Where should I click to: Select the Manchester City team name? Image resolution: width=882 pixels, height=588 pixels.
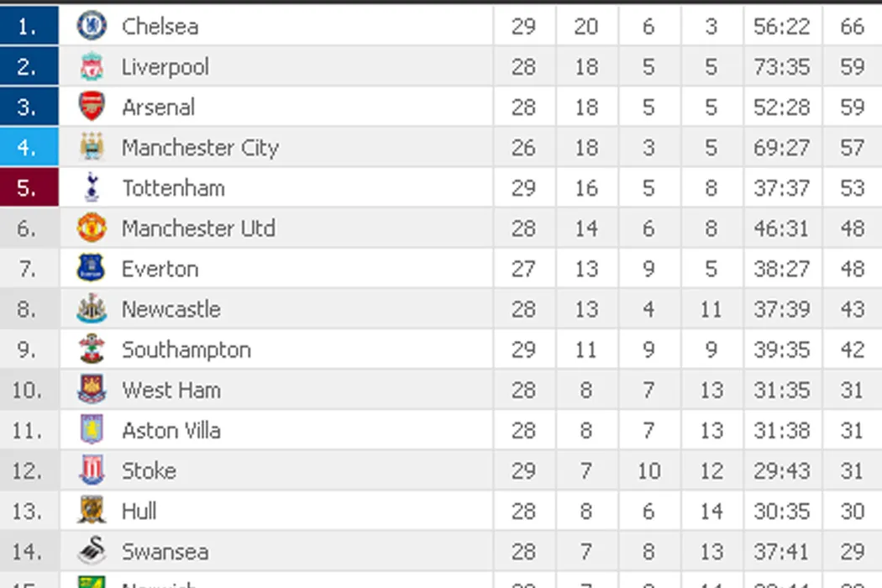click(x=200, y=148)
